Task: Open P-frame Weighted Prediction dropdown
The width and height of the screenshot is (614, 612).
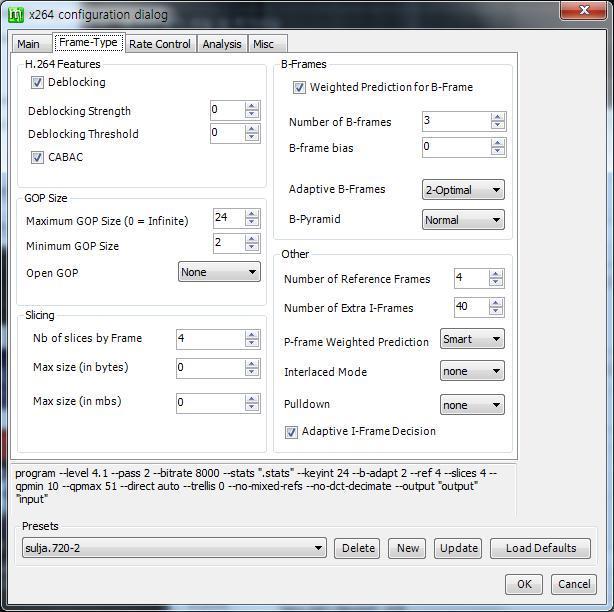Action: pos(472,339)
